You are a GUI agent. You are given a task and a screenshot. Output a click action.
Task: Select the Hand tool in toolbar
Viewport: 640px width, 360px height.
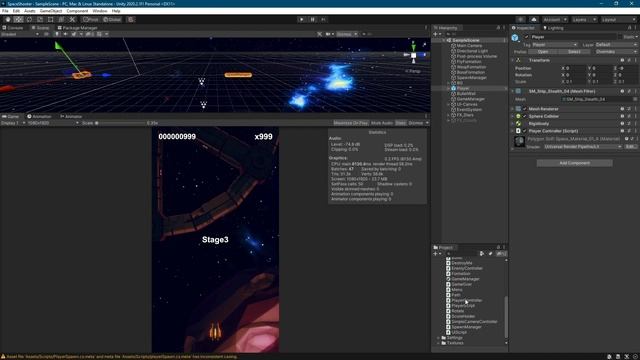click(8, 19)
